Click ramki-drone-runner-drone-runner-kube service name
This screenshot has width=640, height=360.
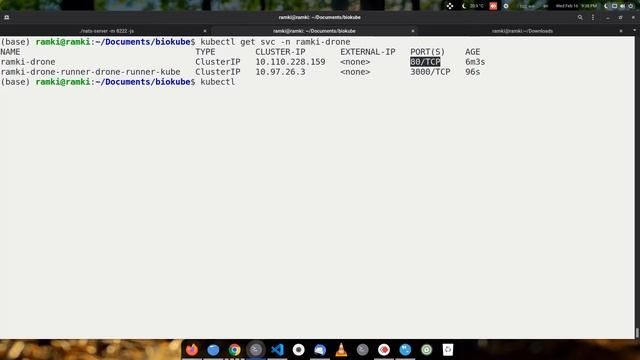90,72
